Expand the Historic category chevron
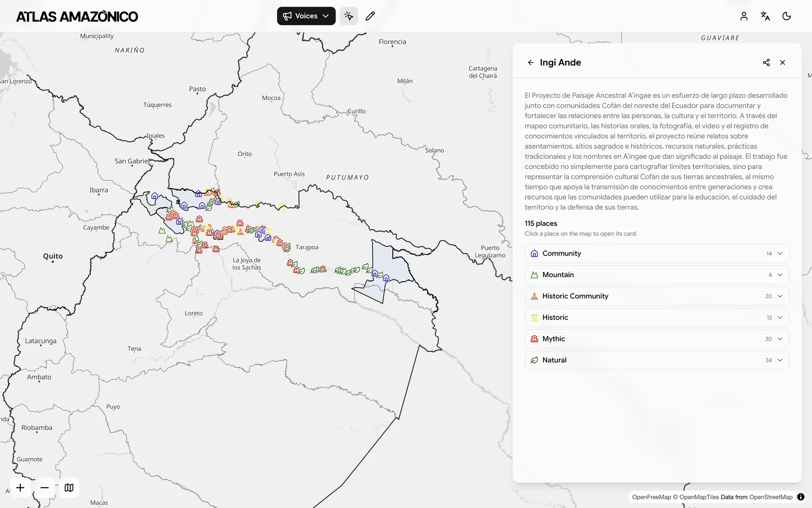 (x=780, y=317)
